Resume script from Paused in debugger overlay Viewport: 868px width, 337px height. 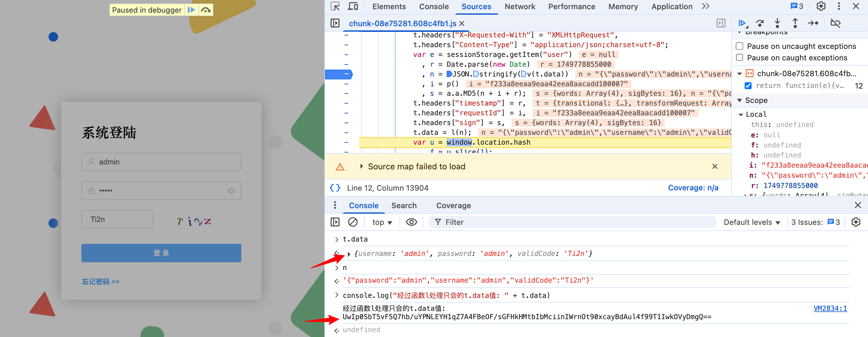point(191,10)
